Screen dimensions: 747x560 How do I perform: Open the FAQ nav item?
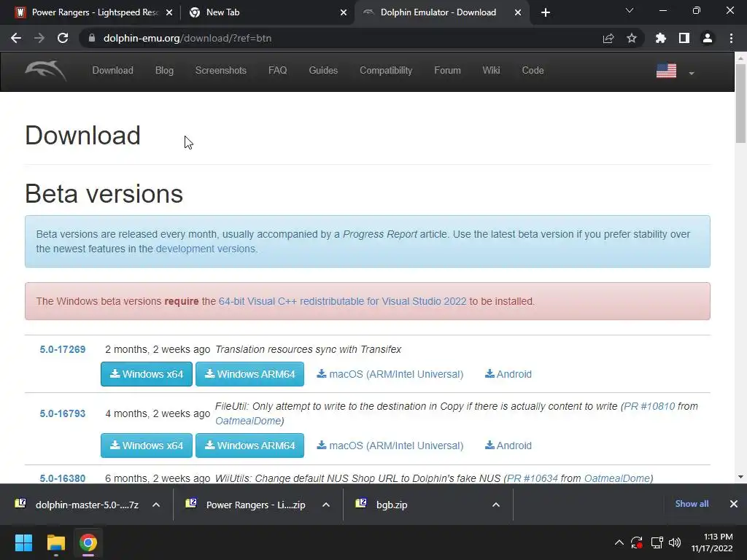tap(278, 71)
